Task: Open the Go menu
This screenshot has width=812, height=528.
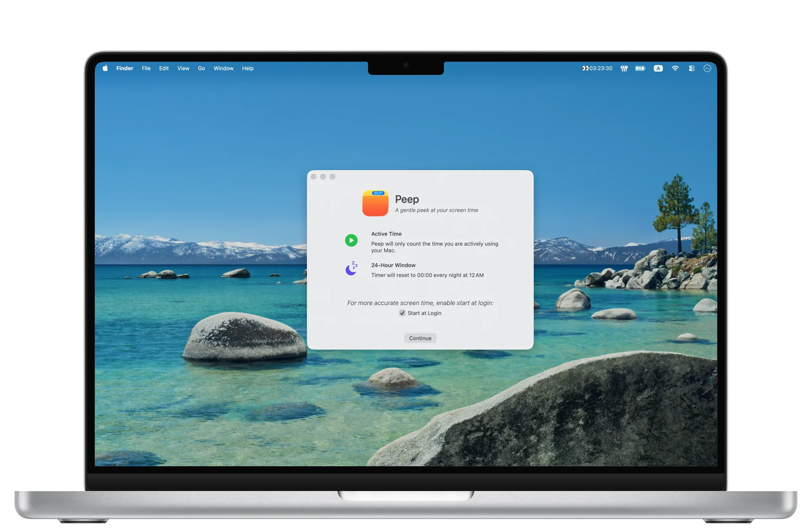Action: 201,68
